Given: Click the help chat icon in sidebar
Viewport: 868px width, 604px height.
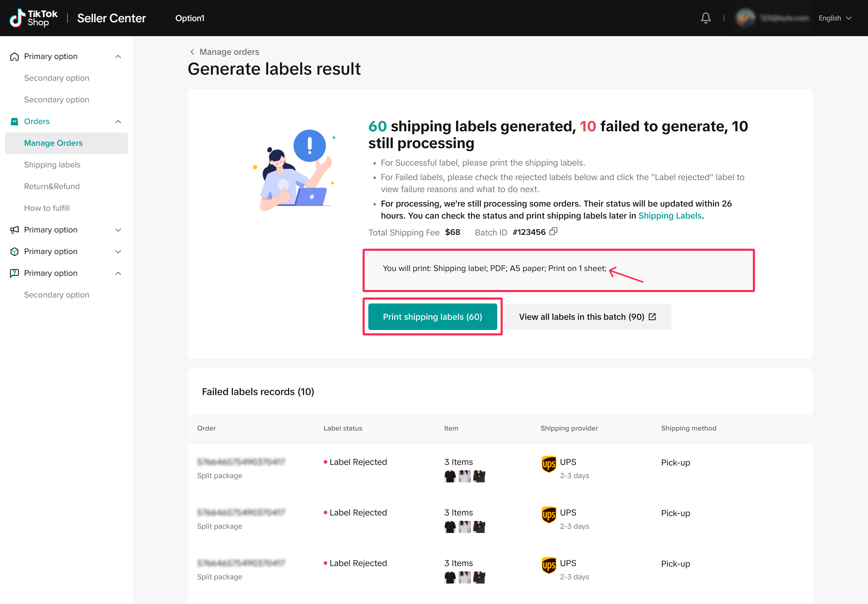Looking at the screenshot, I should tap(14, 273).
